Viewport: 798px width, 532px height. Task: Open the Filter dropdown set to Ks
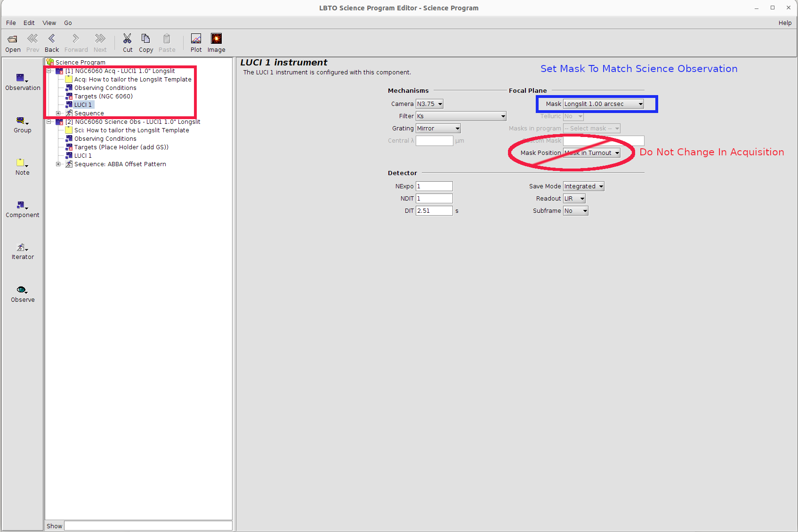coord(461,116)
